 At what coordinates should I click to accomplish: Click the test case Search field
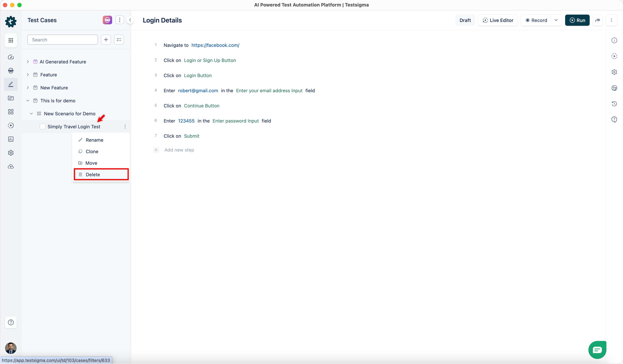point(63,40)
